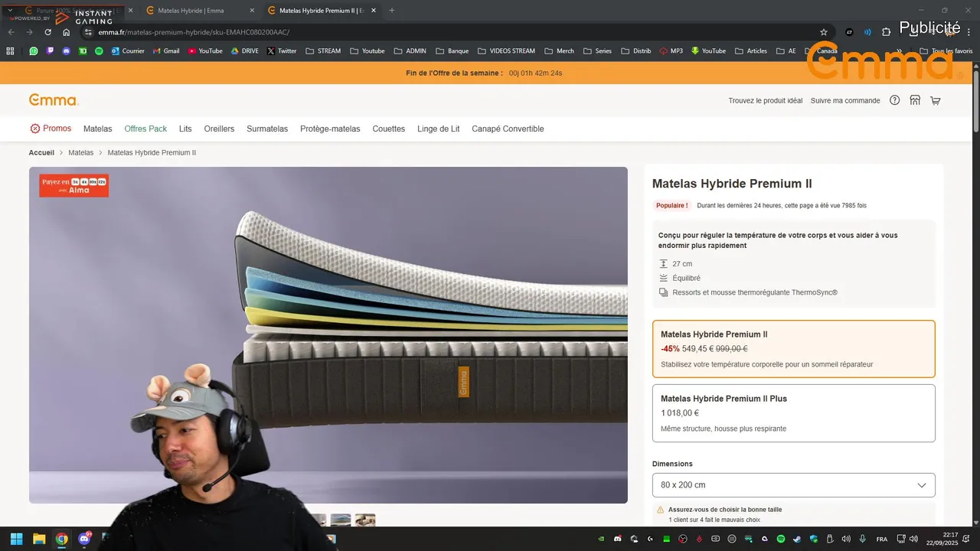Click Suivre ma commande link
980x551 pixels.
tap(845, 100)
